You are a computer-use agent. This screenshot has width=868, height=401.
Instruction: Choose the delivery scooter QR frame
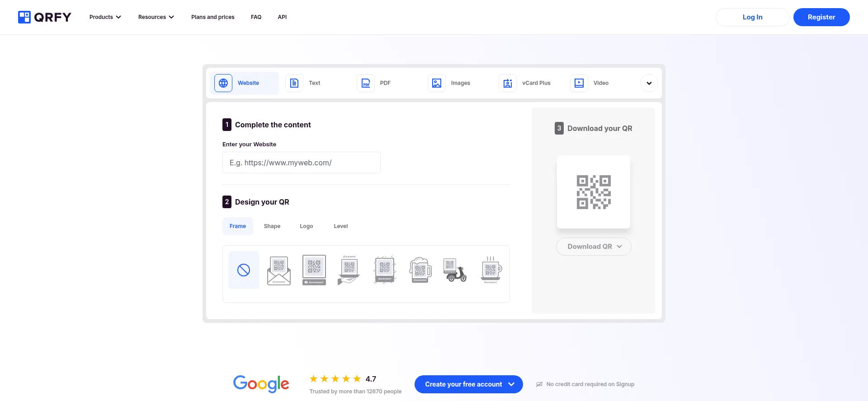pyautogui.click(x=455, y=270)
